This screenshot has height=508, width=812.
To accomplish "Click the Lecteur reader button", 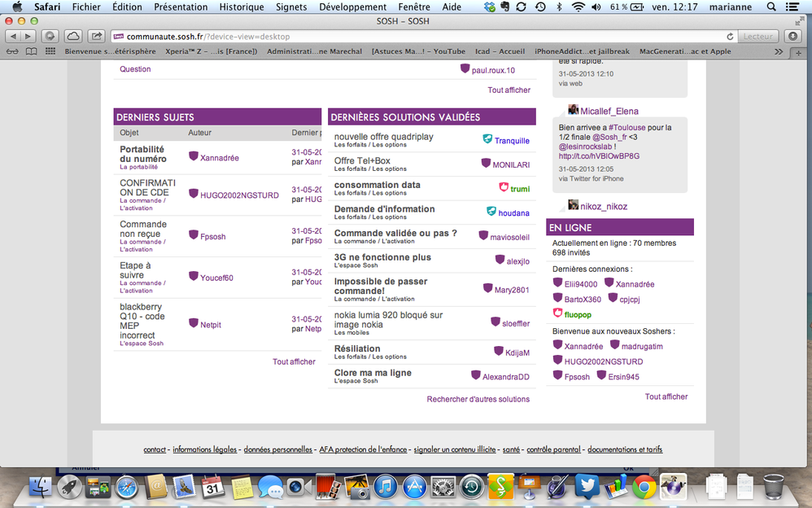I will [x=758, y=37].
